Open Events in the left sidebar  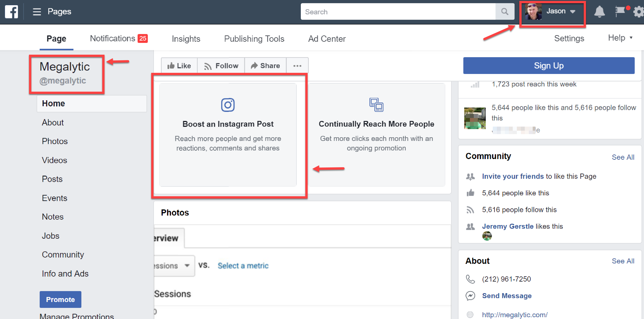[54, 198]
